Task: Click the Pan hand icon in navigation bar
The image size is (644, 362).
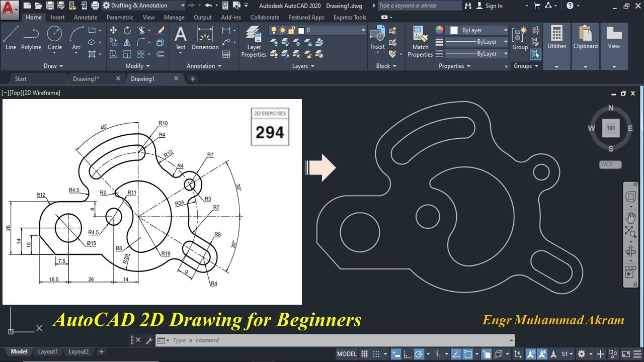Action: [x=630, y=217]
